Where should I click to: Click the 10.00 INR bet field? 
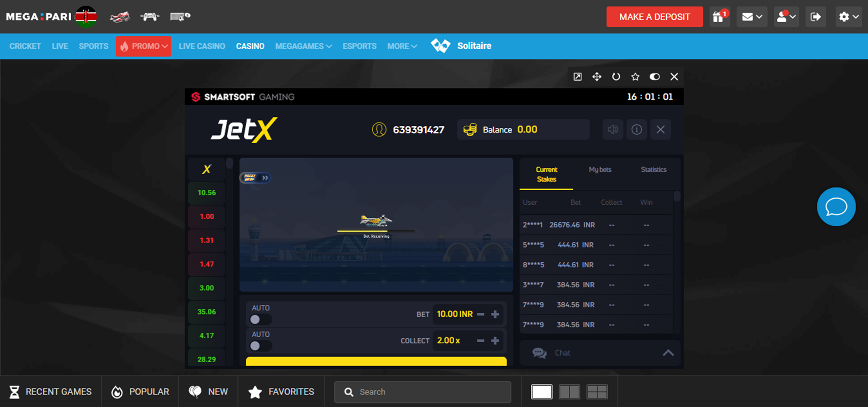[455, 314]
